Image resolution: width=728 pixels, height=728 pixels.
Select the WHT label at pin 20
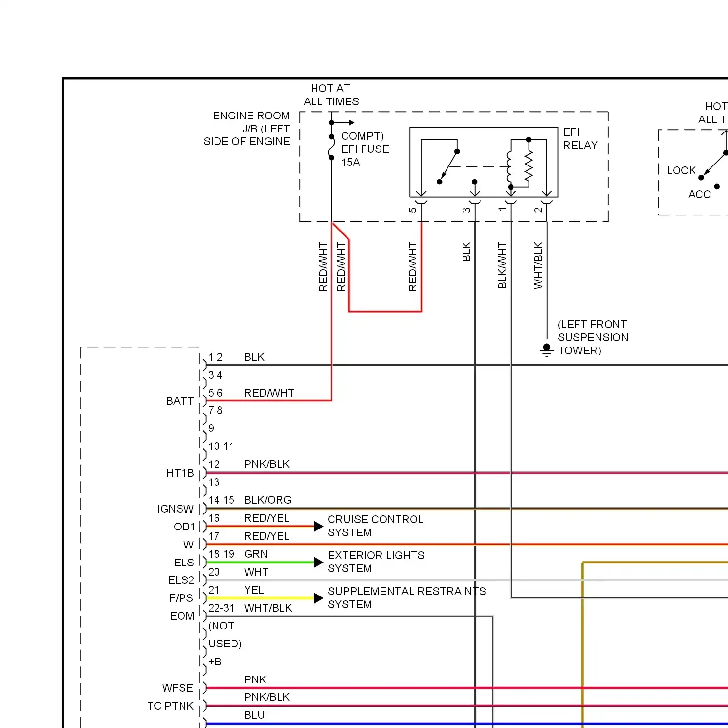coord(256,572)
